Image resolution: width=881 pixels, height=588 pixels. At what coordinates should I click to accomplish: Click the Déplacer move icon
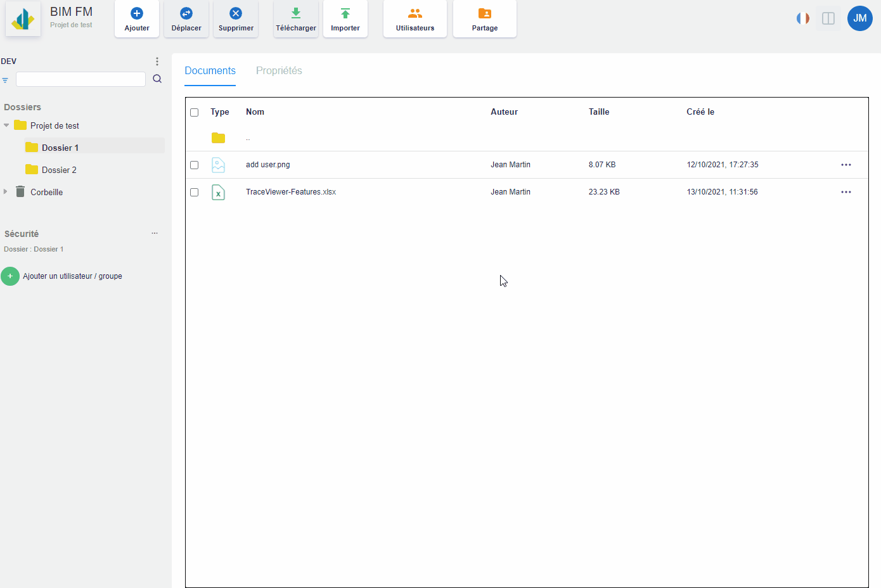point(186,13)
